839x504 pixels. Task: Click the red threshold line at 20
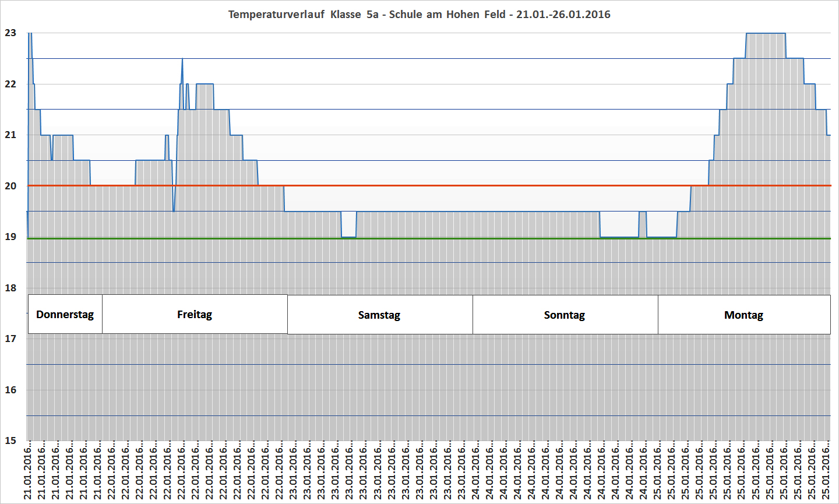[466, 186]
